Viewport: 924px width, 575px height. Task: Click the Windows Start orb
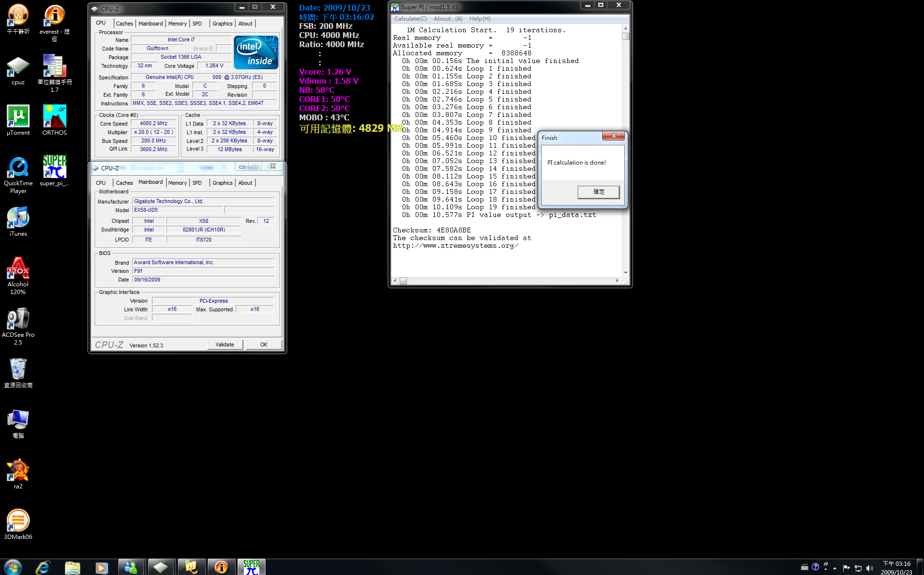coord(13,567)
